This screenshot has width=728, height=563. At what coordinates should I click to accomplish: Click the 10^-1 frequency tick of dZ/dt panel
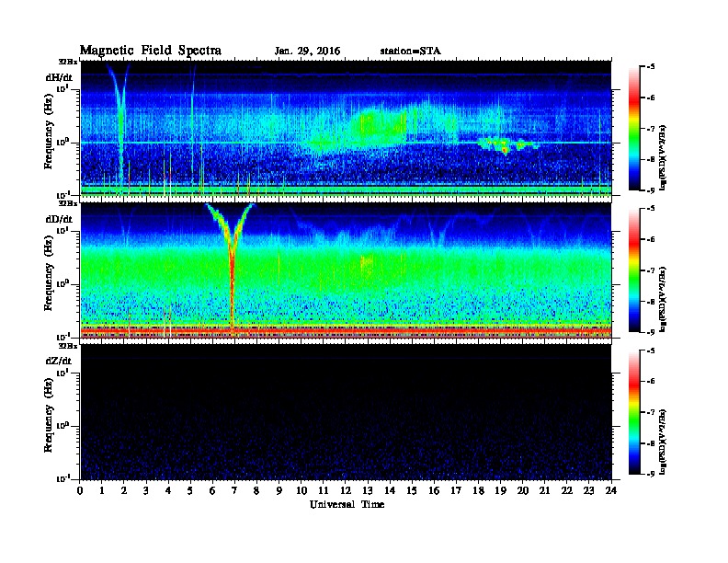coord(63,478)
